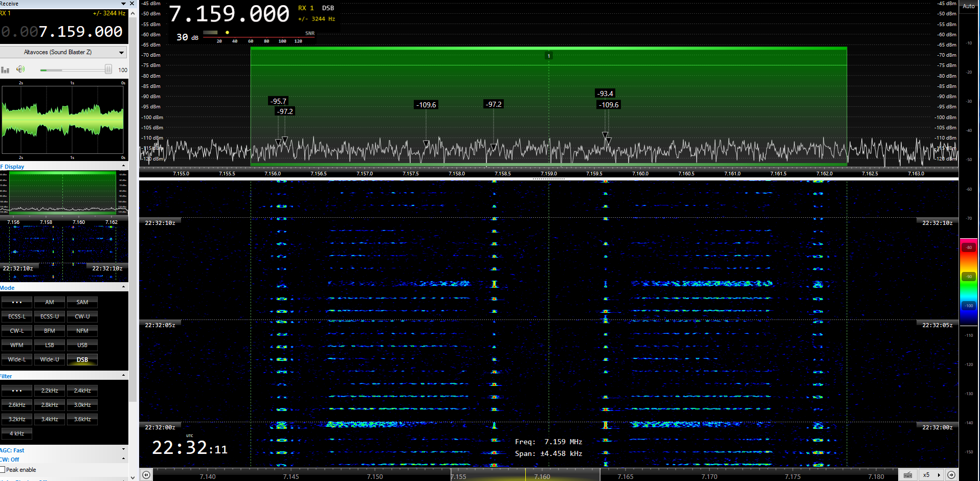
Task: Select the DSB demodulation mode
Action: pos(82,359)
